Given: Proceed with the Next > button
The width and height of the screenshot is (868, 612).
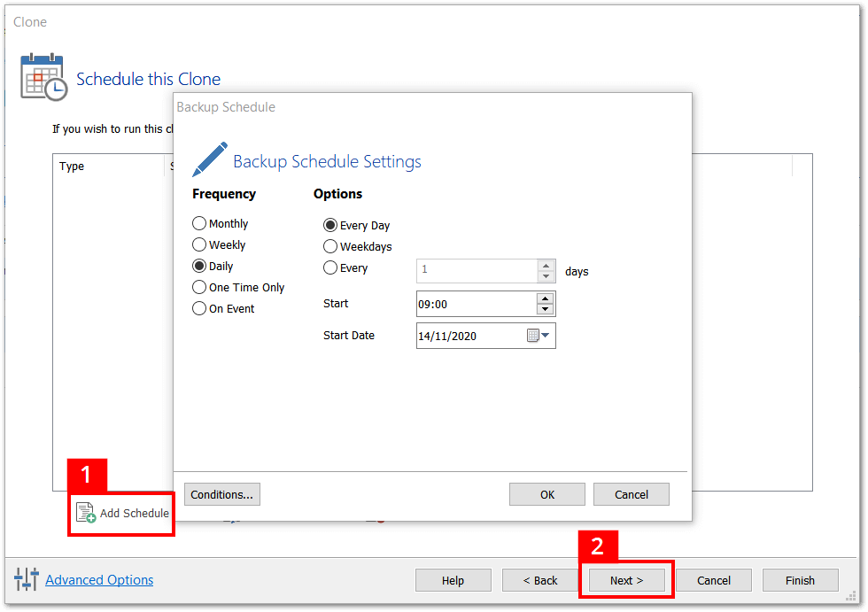Looking at the screenshot, I should pos(627,580).
